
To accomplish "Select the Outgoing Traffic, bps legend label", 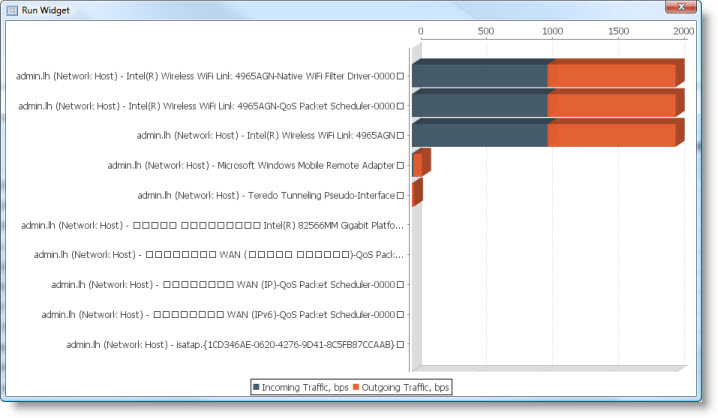I will 405,387.
